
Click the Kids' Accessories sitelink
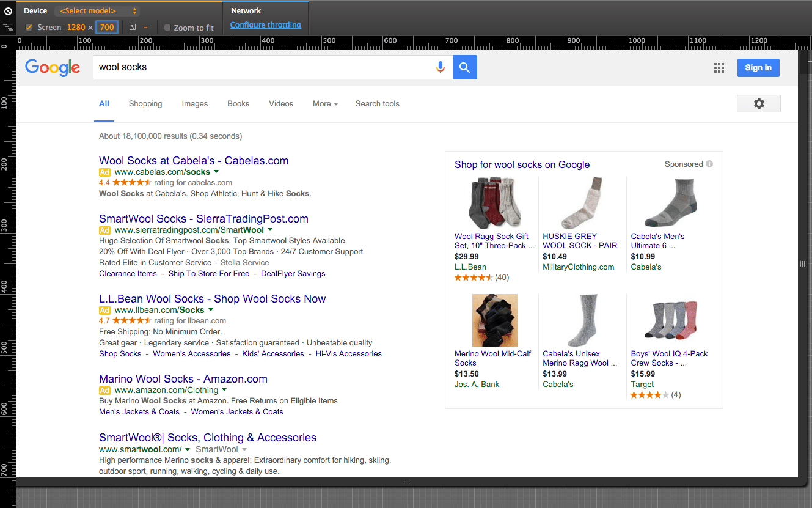coord(273,354)
